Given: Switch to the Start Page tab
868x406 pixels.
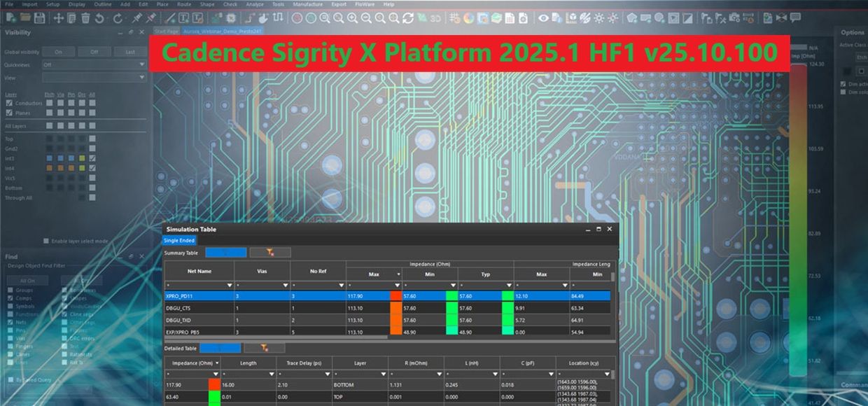Looking at the screenshot, I should click(167, 31).
